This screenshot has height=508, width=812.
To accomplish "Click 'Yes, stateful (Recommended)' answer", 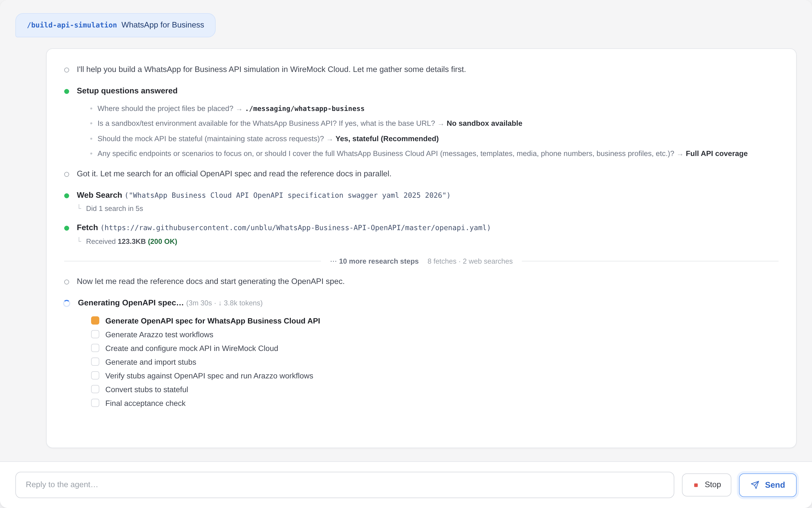I will [387, 139].
